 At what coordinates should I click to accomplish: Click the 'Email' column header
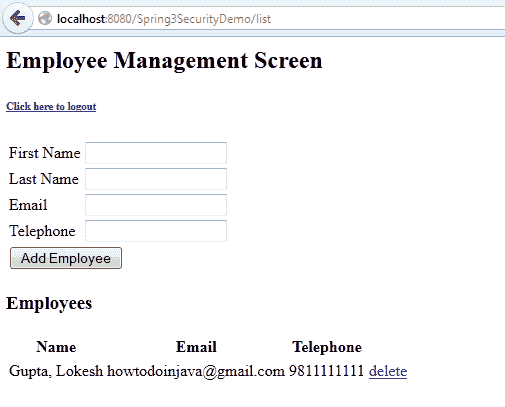196,347
